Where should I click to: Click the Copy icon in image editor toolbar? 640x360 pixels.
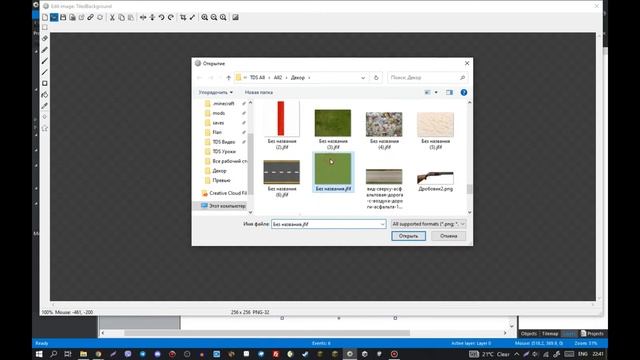[x=121, y=18]
